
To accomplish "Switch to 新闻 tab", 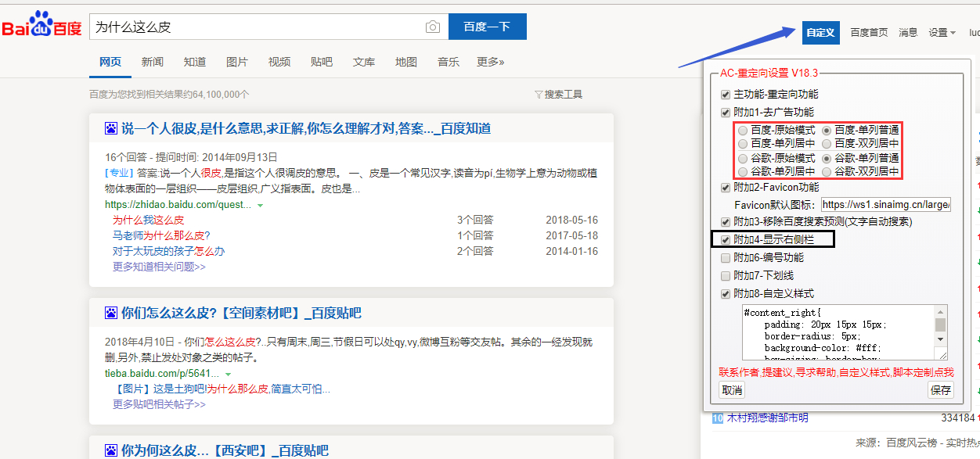I will coord(153,62).
